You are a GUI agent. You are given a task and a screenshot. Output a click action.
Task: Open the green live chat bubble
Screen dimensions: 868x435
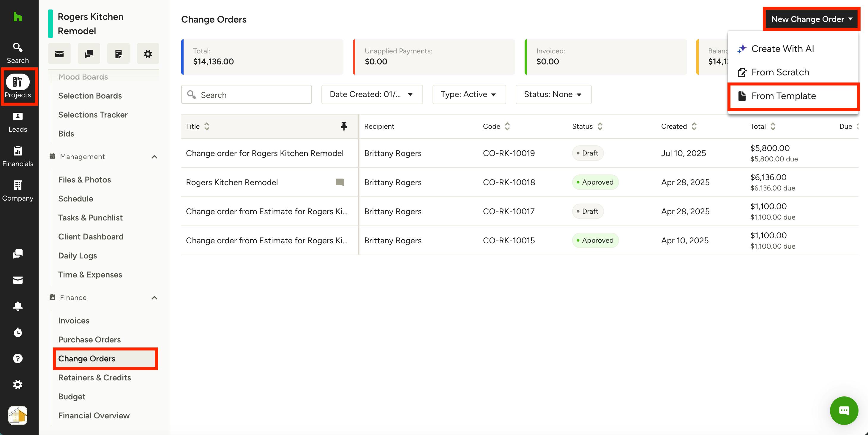[x=843, y=410]
